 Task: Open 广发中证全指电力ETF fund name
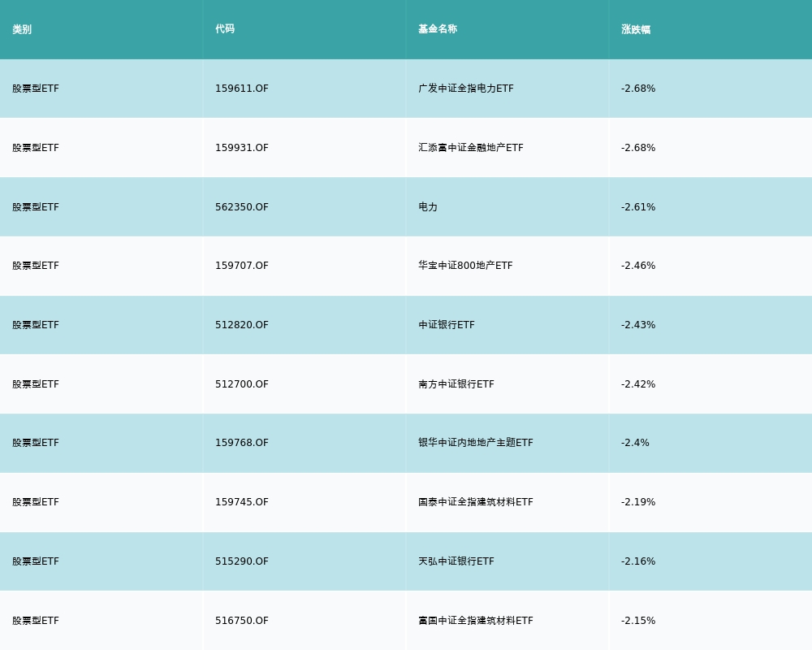coord(465,89)
